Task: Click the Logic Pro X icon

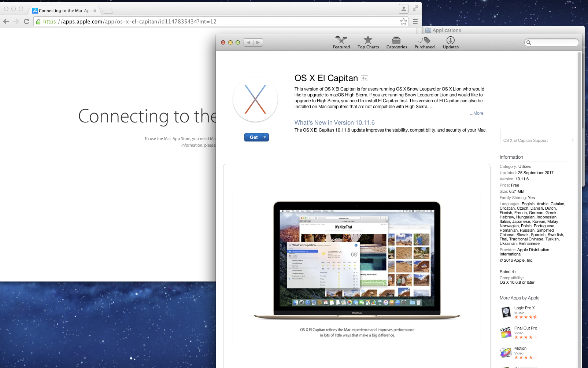Action: (x=506, y=312)
